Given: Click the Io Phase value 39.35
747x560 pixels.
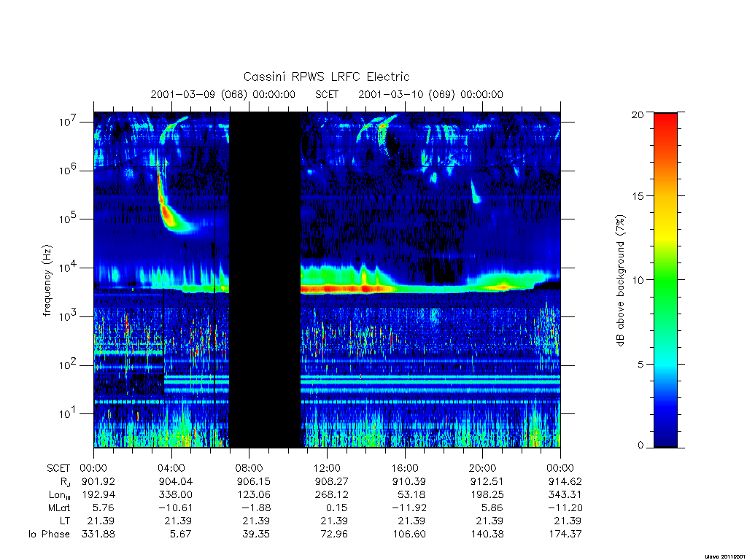Looking at the screenshot, I should tap(256, 534).
